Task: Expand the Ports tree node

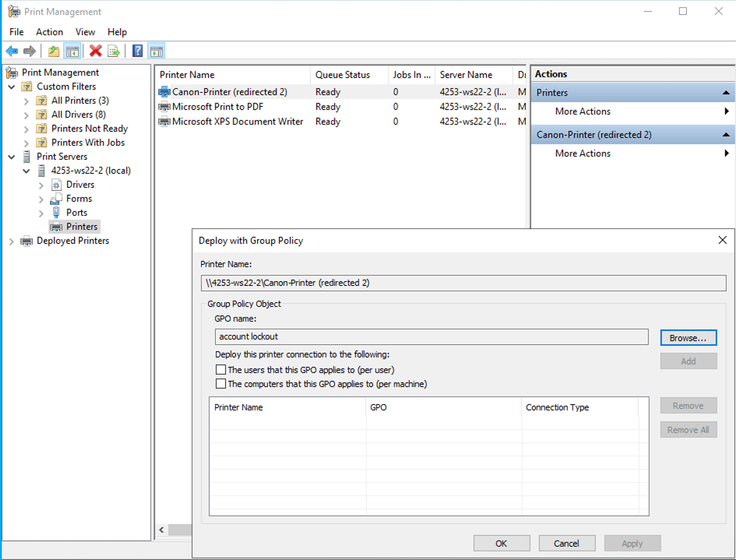Action: pyautogui.click(x=41, y=213)
